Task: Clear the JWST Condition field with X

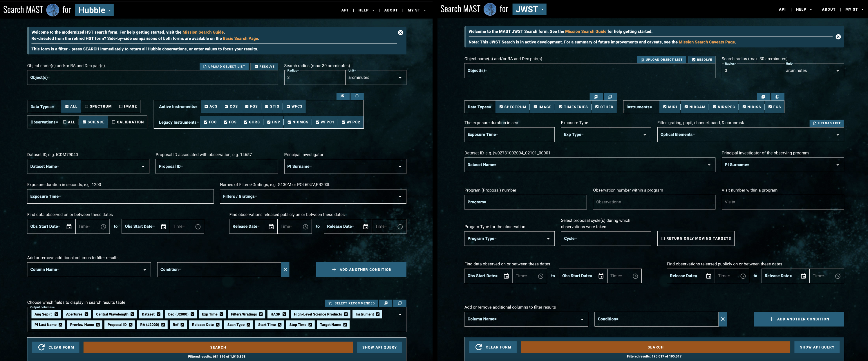Action: pyautogui.click(x=722, y=319)
